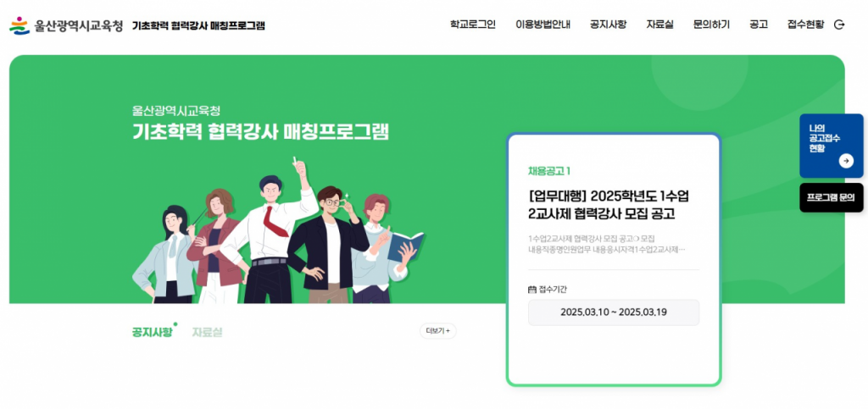The width and height of the screenshot is (868, 409).
Task: Click the 2025.03.10 ~ 2025.03.19 date field
Action: click(x=614, y=312)
